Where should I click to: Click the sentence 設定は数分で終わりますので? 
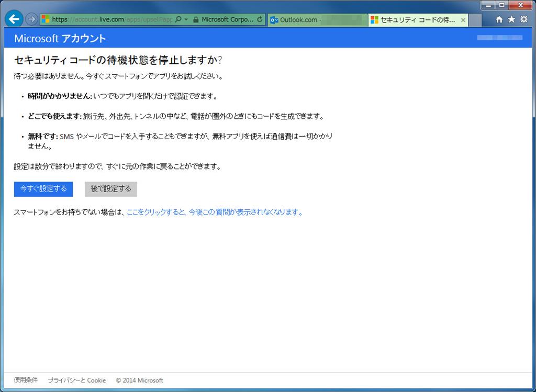[118, 166]
